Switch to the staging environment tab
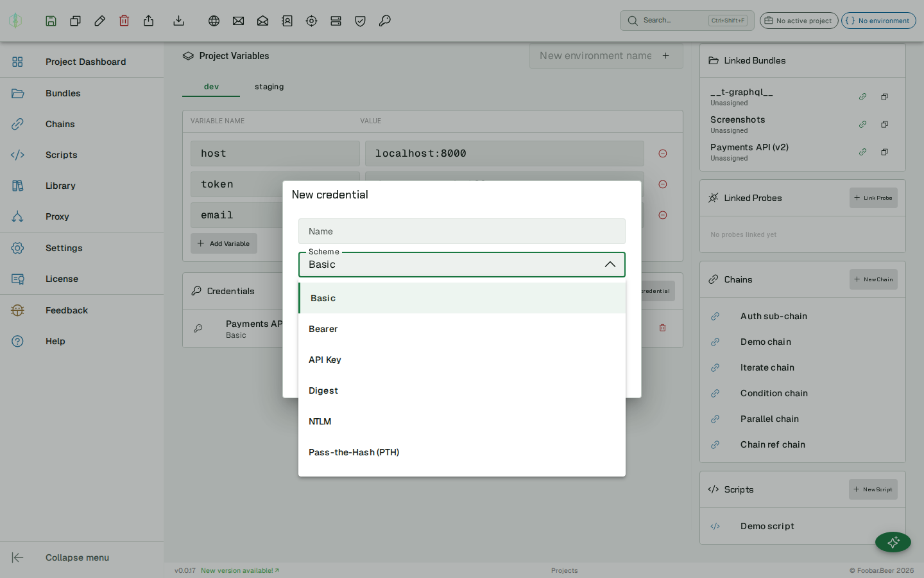 [269, 87]
